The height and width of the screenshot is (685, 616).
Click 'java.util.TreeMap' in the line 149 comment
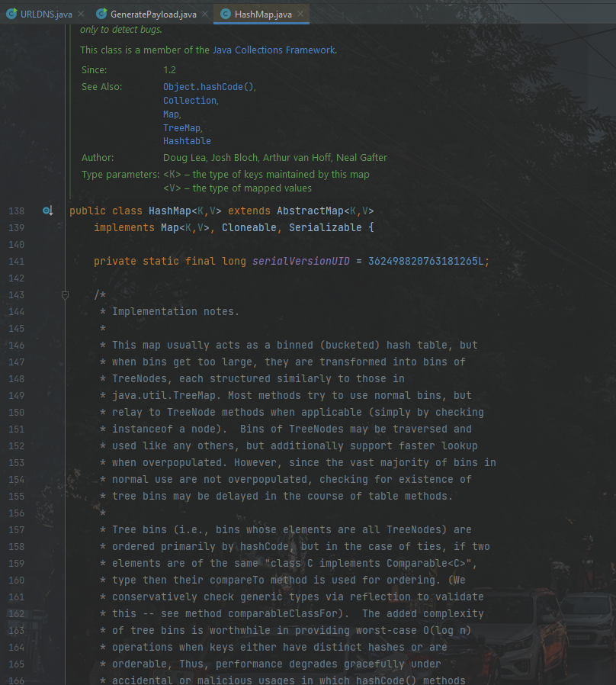(x=164, y=396)
